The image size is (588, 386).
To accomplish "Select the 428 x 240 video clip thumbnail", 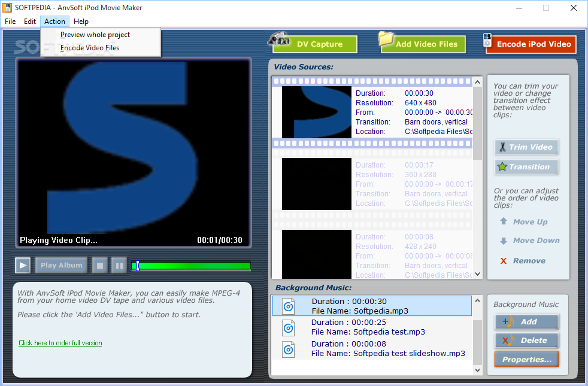I will (317, 254).
